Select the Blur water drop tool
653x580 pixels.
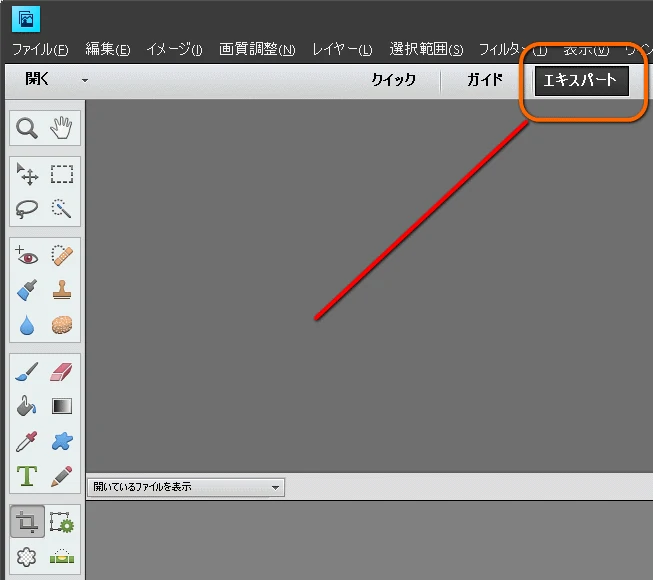[x=27, y=325]
